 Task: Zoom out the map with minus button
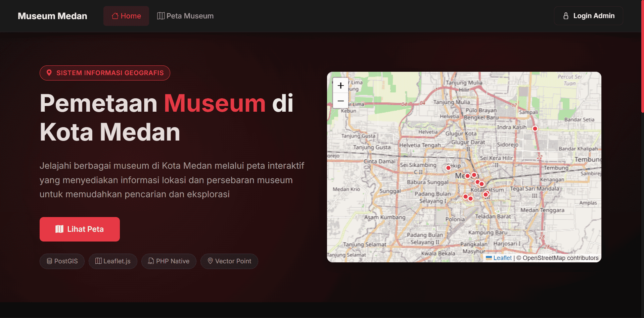click(x=340, y=101)
